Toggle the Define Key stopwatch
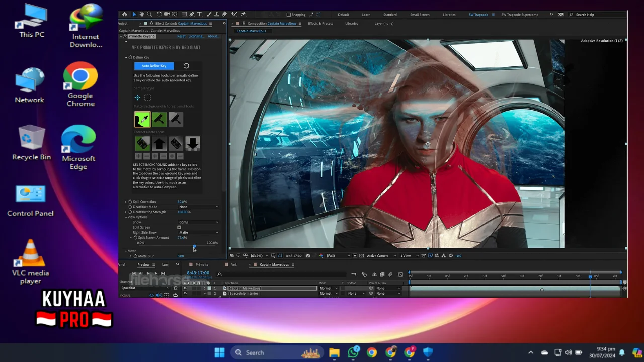The image size is (644, 362). coord(130,57)
